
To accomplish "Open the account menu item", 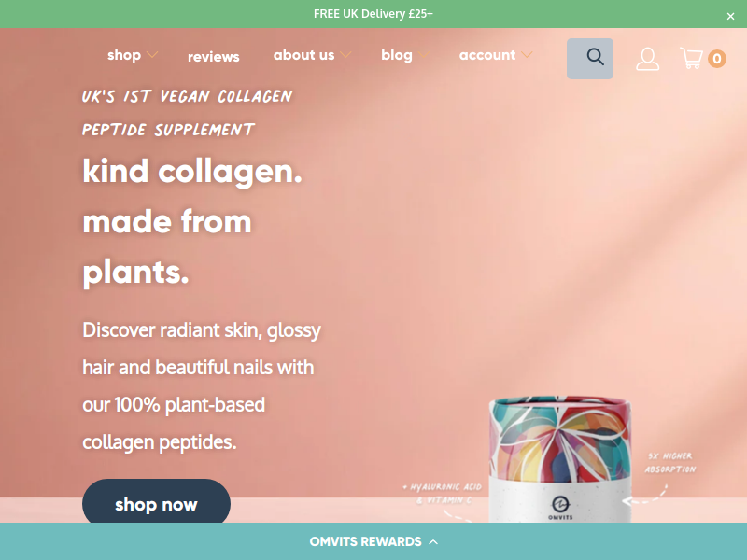I will click(486, 55).
